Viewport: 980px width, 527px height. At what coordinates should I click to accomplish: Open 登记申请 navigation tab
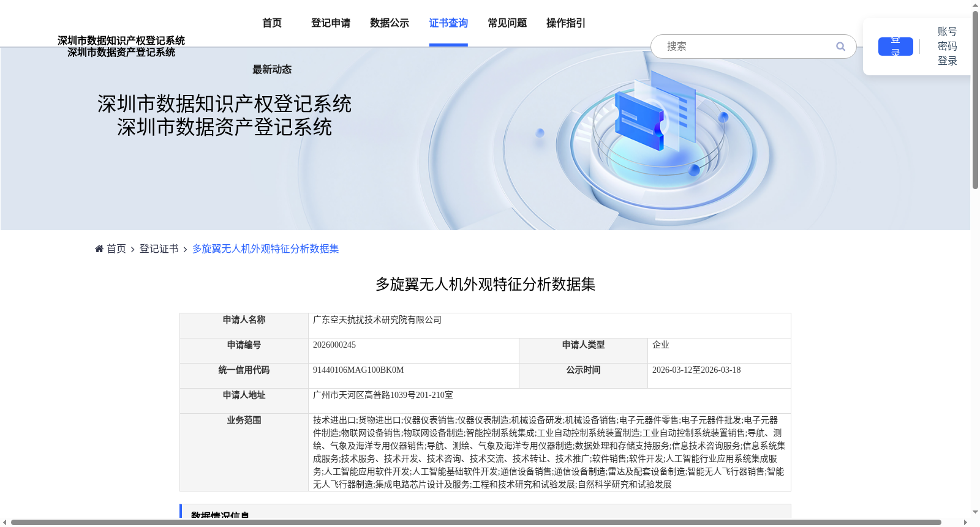pos(331,23)
